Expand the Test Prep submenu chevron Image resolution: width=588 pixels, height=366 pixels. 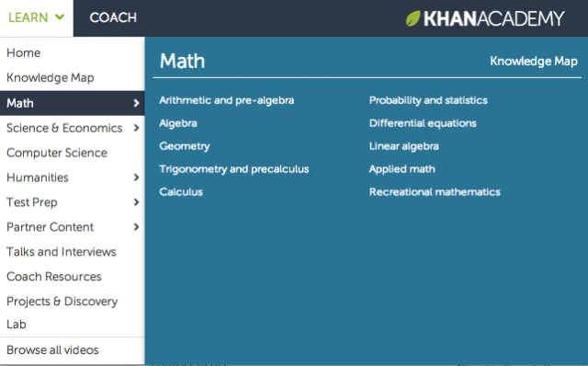pyautogui.click(x=136, y=202)
